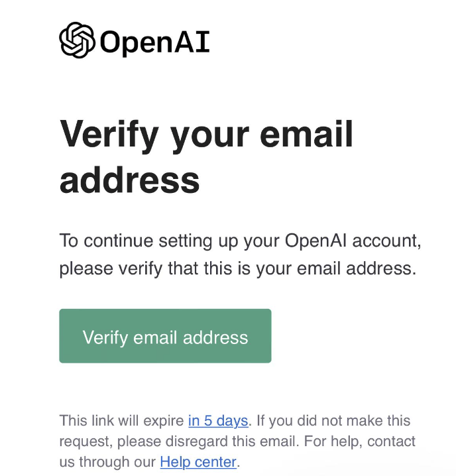Click the word 'account,' in the paragraph
Viewport: 456px width, 476px height.
(386, 241)
